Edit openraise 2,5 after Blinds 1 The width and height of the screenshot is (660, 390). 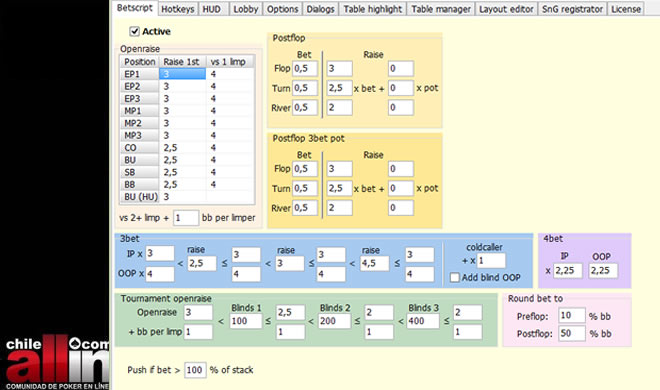click(x=290, y=313)
